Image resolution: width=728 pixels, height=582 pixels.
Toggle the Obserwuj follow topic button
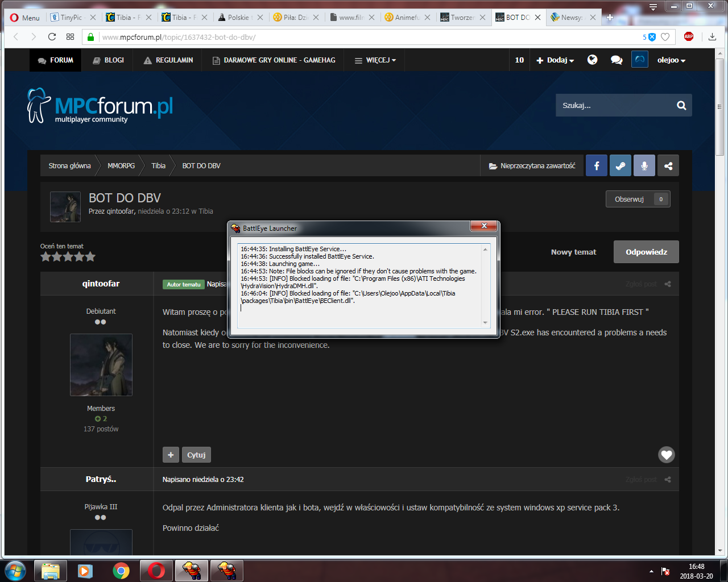[x=629, y=199]
